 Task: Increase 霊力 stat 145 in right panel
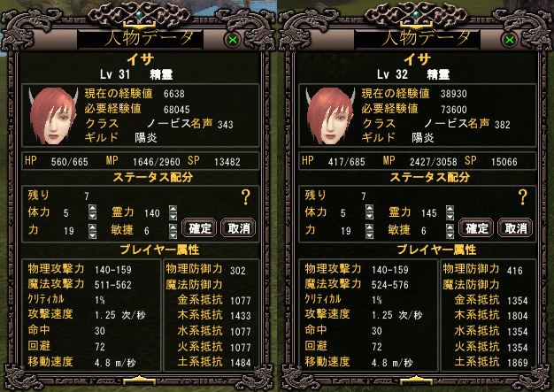point(450,208)
